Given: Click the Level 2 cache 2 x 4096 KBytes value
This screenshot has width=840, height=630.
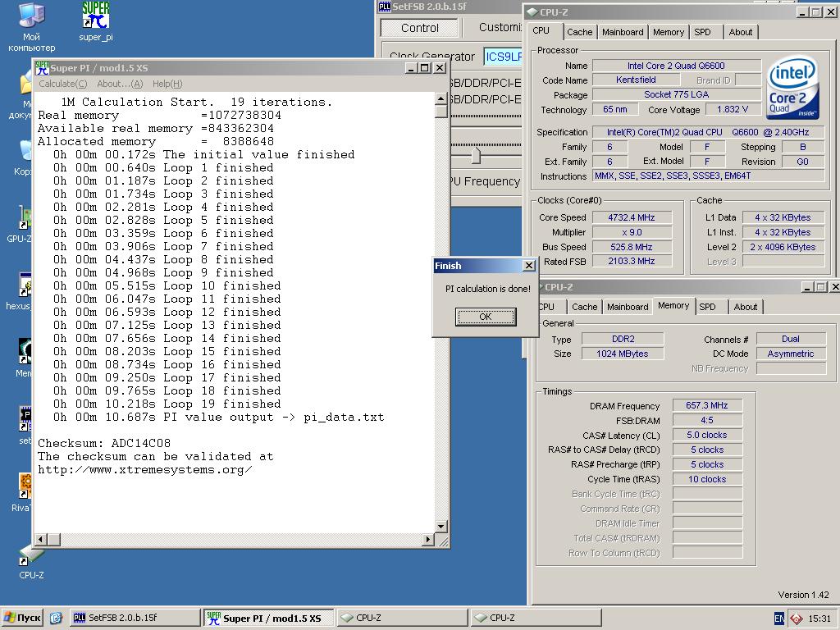Looking at the screenshot, I should [x=783, y=247].
